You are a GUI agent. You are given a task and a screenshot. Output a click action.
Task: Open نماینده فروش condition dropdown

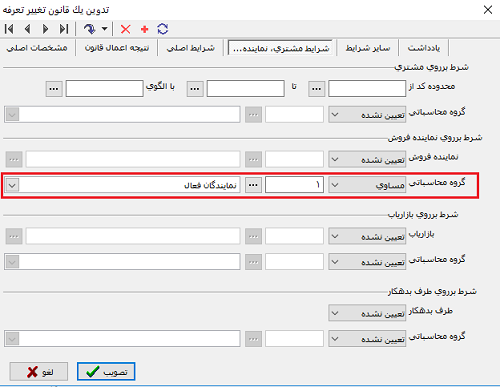(x=367, y=160)
